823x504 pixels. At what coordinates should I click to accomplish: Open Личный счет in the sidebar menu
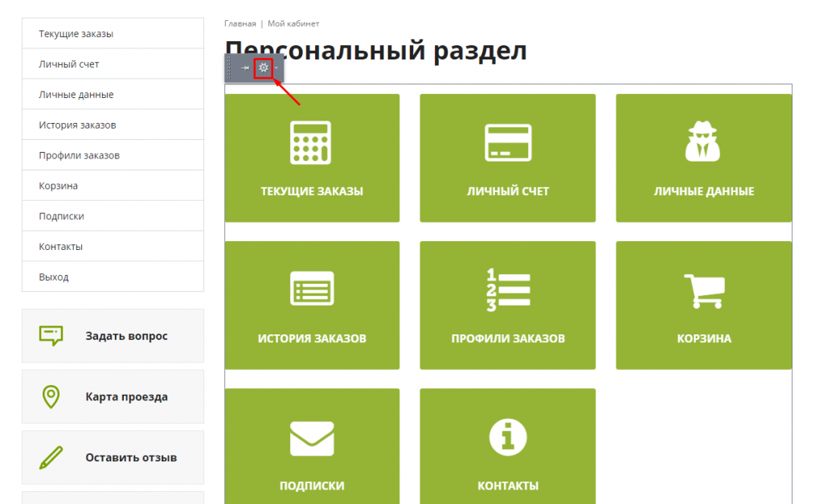[113, 64]
